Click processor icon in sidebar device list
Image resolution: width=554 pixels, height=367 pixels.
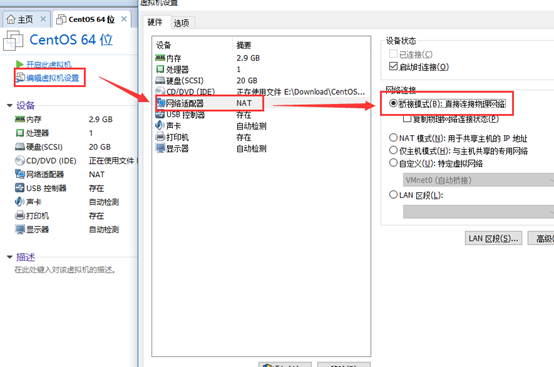pyautogui.click(x=20, y=133)
